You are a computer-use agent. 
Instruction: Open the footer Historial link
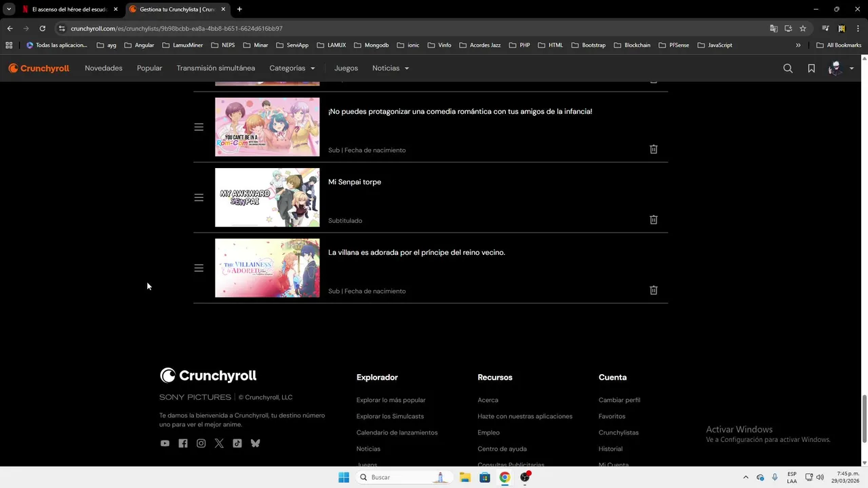610,449
